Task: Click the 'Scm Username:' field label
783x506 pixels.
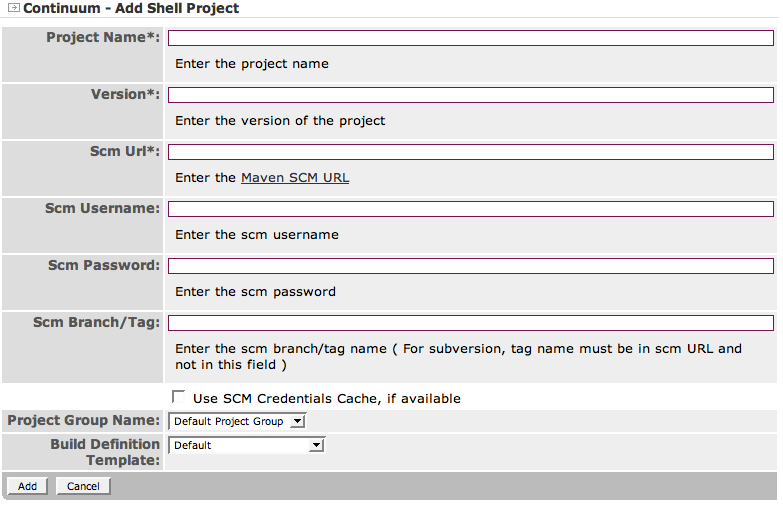Action: tap(102, 208)
